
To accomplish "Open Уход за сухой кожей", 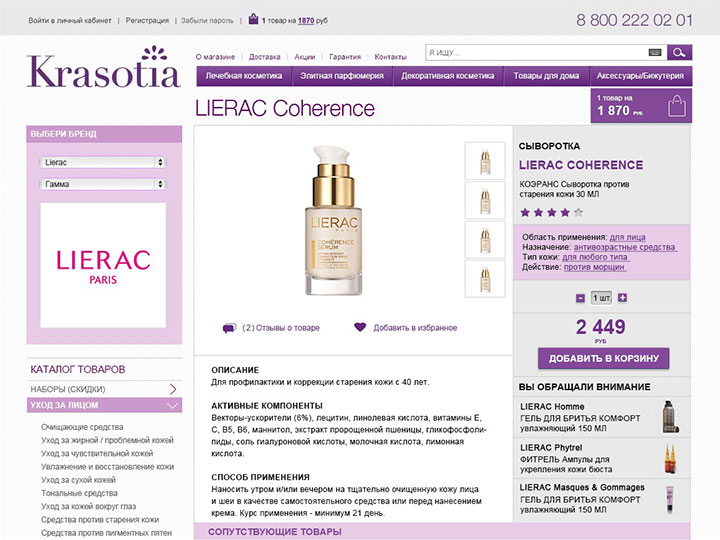I will (x=78, y=480).
